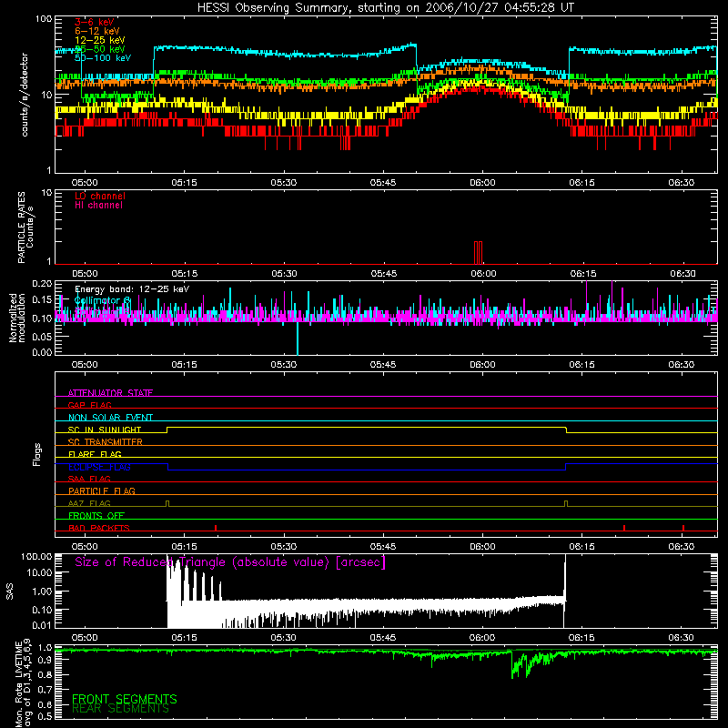
Task: Click 05:00 tick under the counts panel
Action: coord(85,183)
